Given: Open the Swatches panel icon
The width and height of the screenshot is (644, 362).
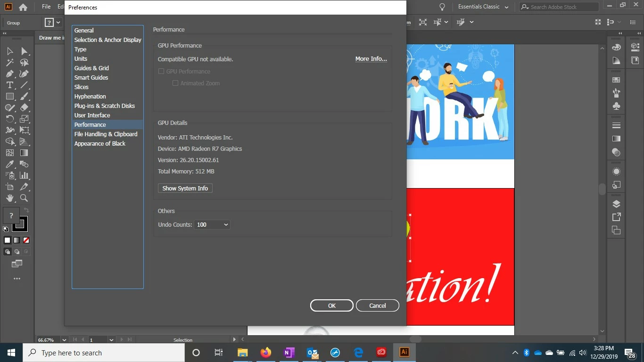Looking at the screenshot, I should [x=616, y=80].
